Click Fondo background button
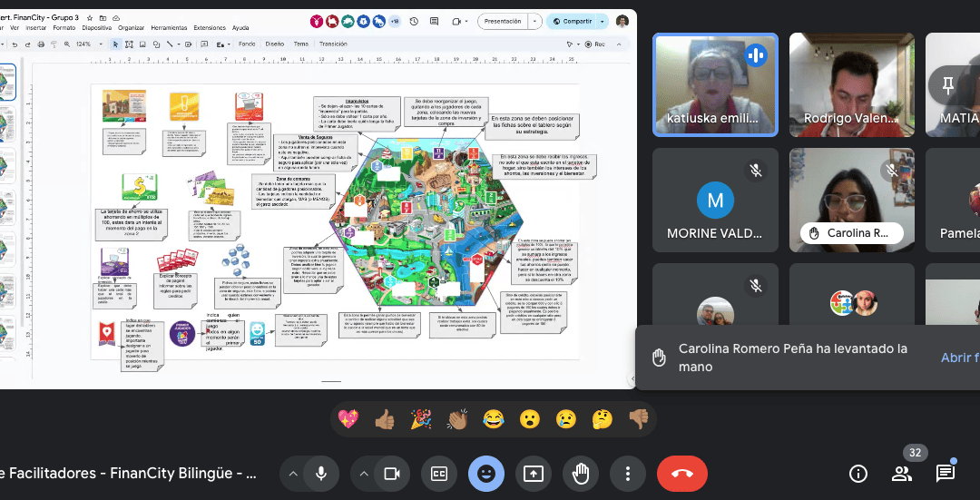The width and height of the screenshot is (980, 500). (x=247, y=44)
